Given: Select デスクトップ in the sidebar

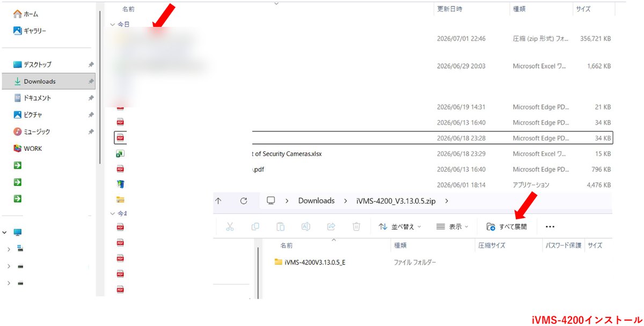Looking at the screenshot, I should tap(32, 64).
